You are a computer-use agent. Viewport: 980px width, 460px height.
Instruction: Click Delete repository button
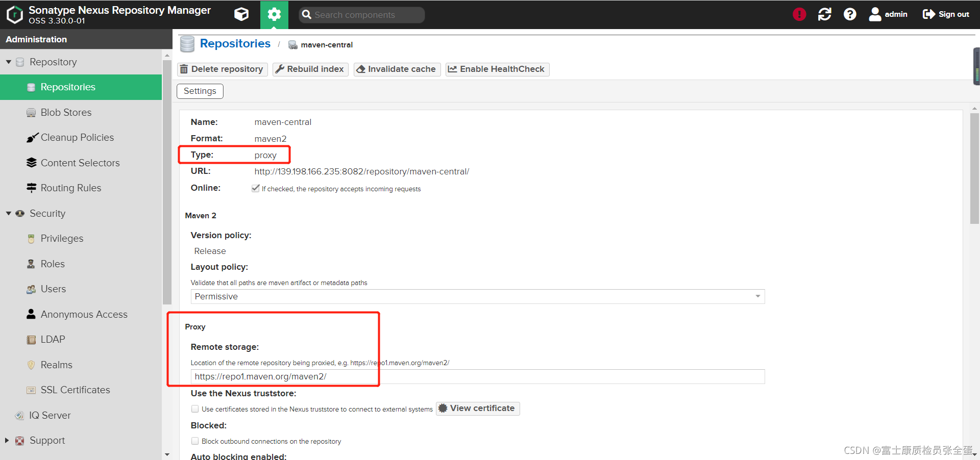tap(222, 69)
